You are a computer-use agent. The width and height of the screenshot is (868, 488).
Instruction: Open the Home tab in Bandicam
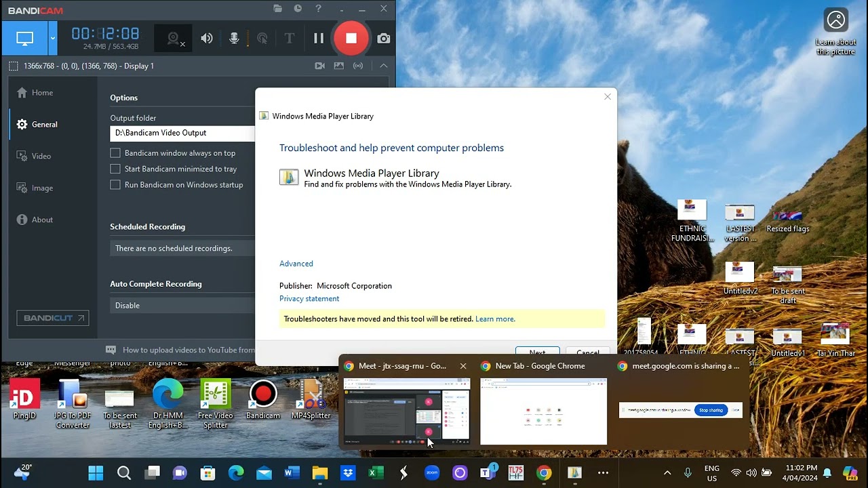click(x=35, y=93)
